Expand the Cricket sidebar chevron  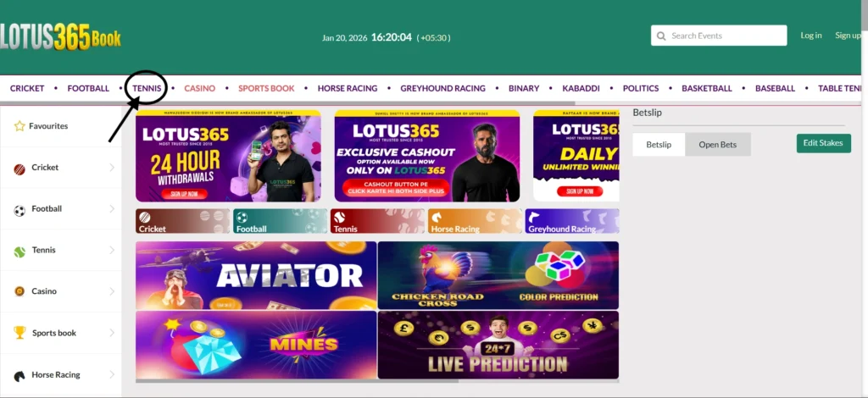[x=112, y=168]
